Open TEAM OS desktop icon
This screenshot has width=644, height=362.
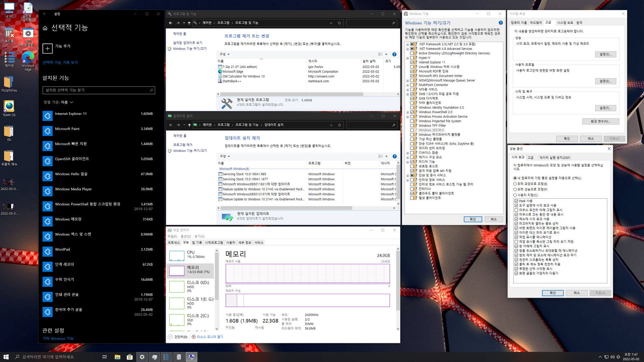click(x=9, y=109)
